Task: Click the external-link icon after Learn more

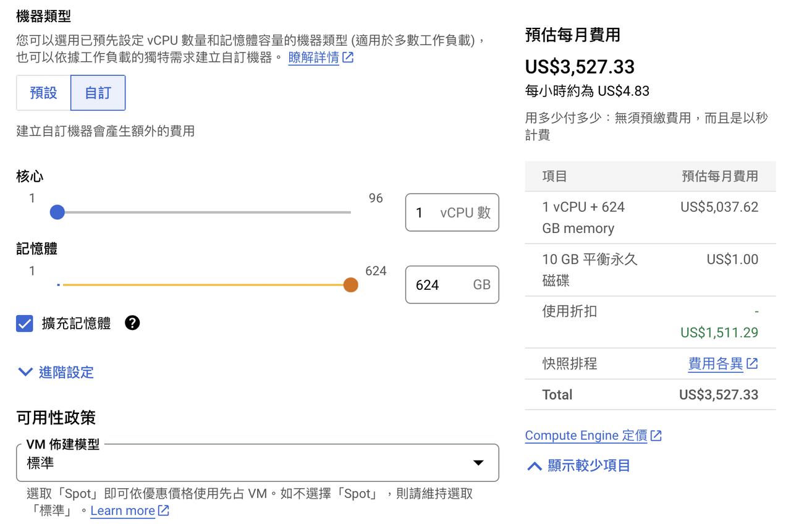Action: (164, 510)
